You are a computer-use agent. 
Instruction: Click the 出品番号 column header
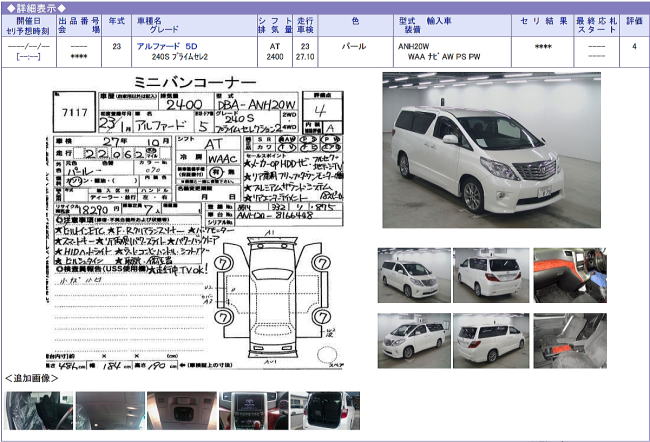79,21
